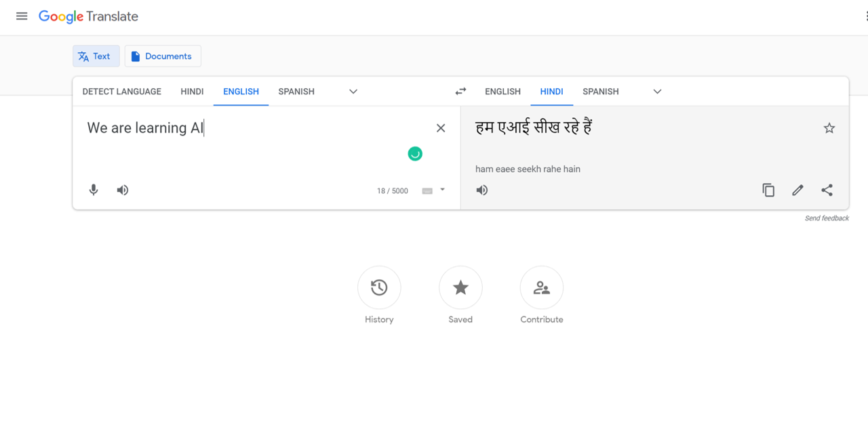Open input tools keyboard dropdown
Viewport: 868px width, 427px height.
442,190
